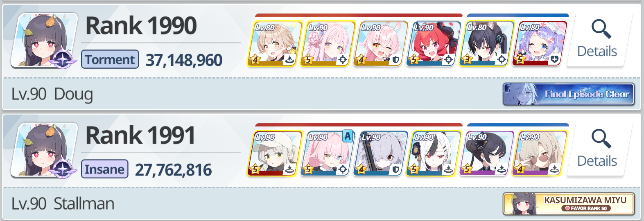
Task: Select black-haired Lv.80 3-star student in Rank 1990
Action: coord(486,43)
